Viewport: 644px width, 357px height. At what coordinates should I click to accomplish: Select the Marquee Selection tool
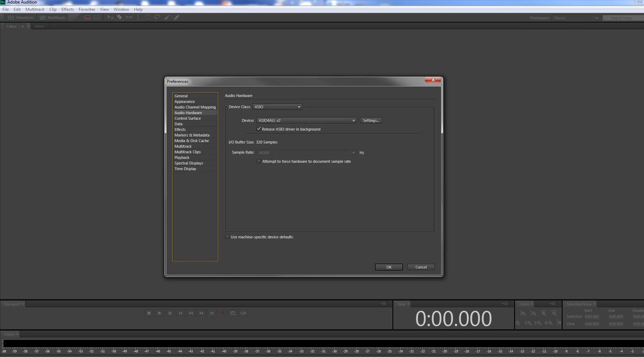pos(148,17)
